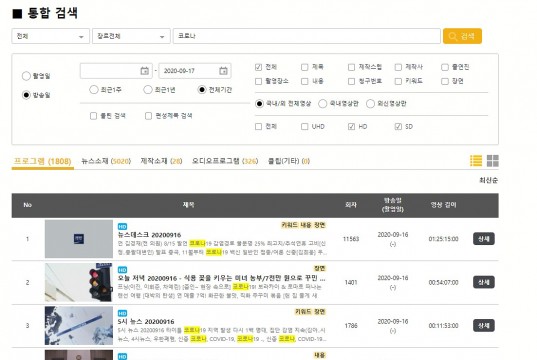Check the 촬영장소 checkbox
Image resolution: width=537 pixels, height=360 pixels.
[259, 81]
